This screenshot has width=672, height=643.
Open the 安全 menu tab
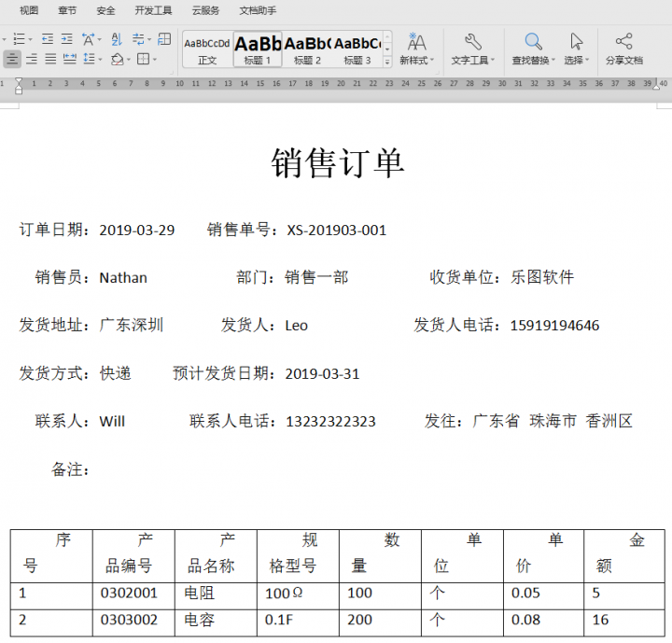(x=105, y=10)
